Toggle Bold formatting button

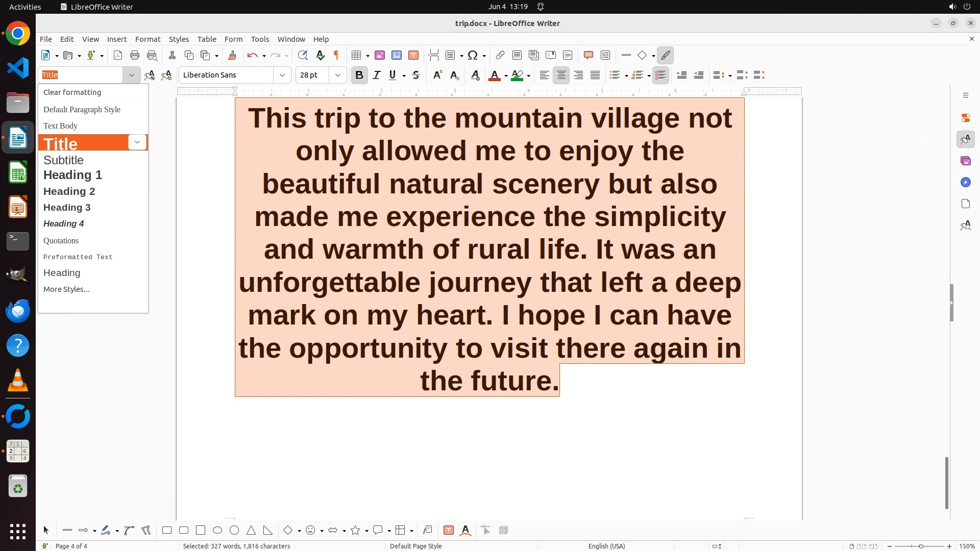click(359, 75)
